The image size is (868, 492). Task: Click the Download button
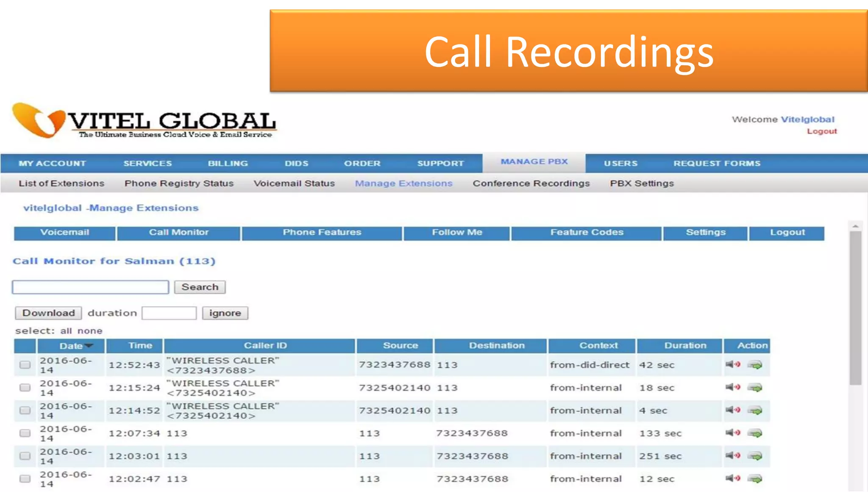coord(48,313)
